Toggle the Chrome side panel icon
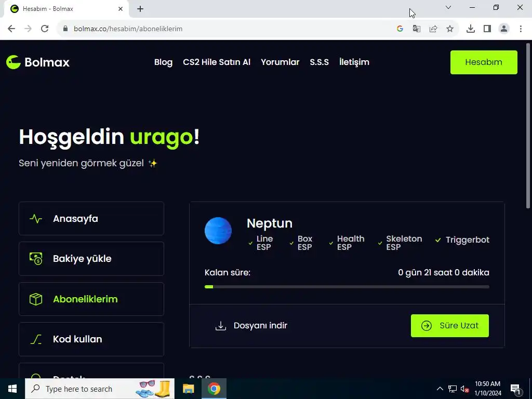Screen dimensions: 532x399 (487, 29)
